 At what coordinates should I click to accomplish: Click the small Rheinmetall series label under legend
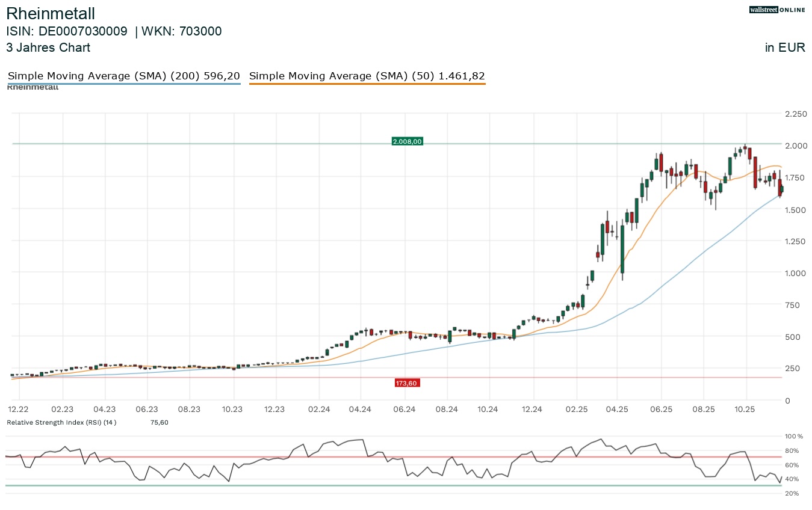[33, 87]
